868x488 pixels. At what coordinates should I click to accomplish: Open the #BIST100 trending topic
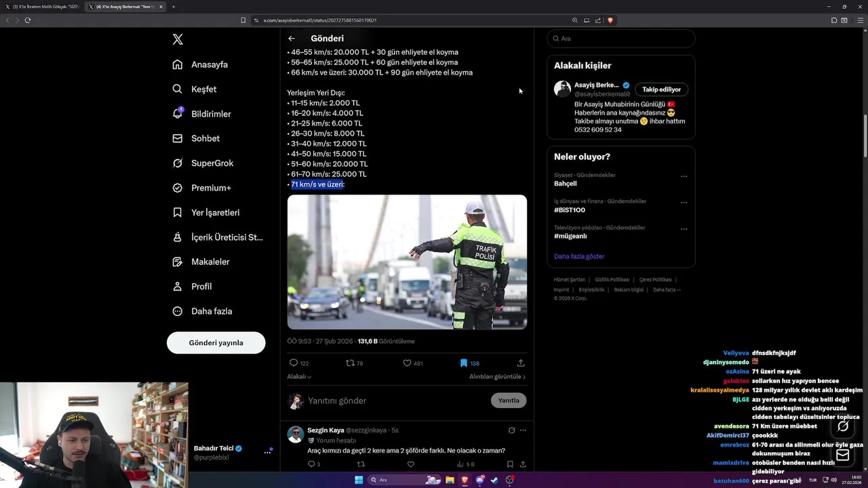coord(570,210)
